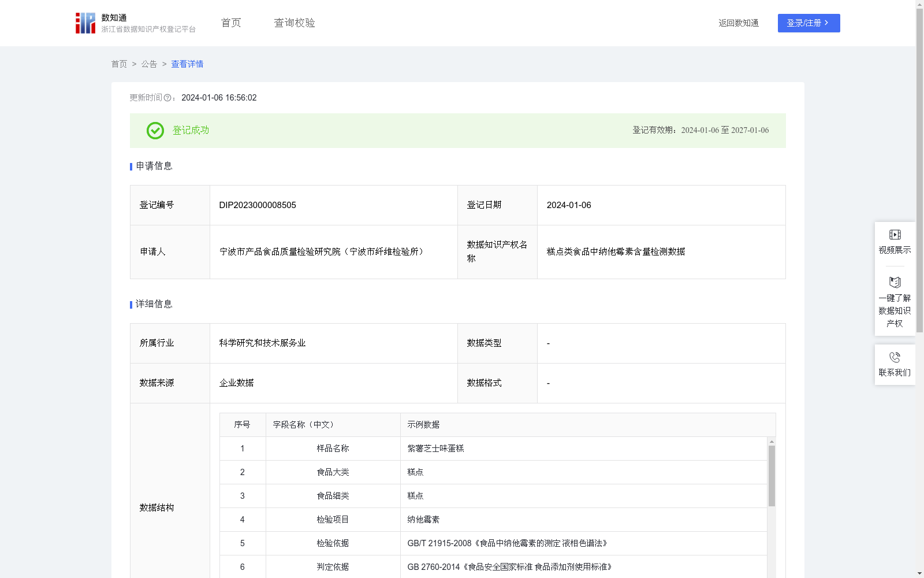Click the data structure table scrollbar thumb
Viewport: 924px width, 578px height.
772,476
